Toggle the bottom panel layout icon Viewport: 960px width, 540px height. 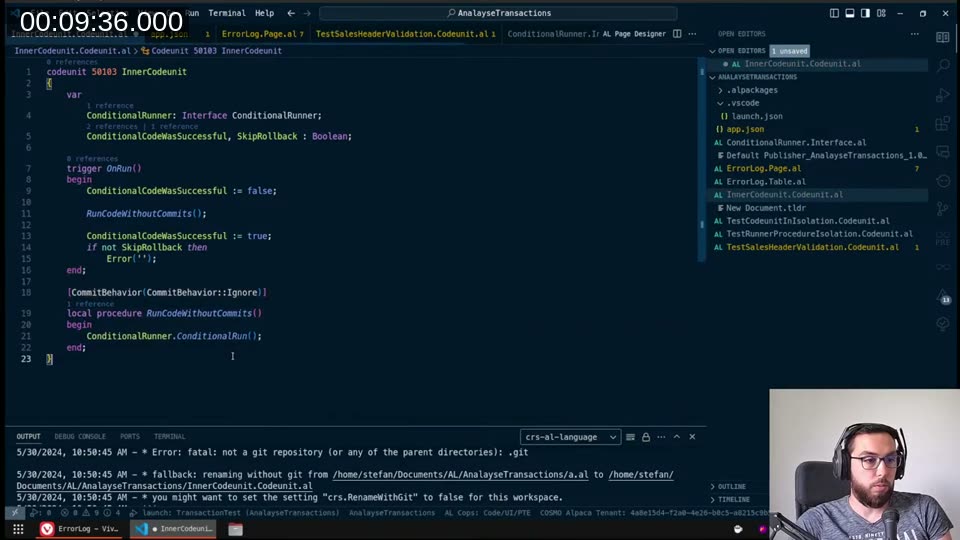coord(850,13)
